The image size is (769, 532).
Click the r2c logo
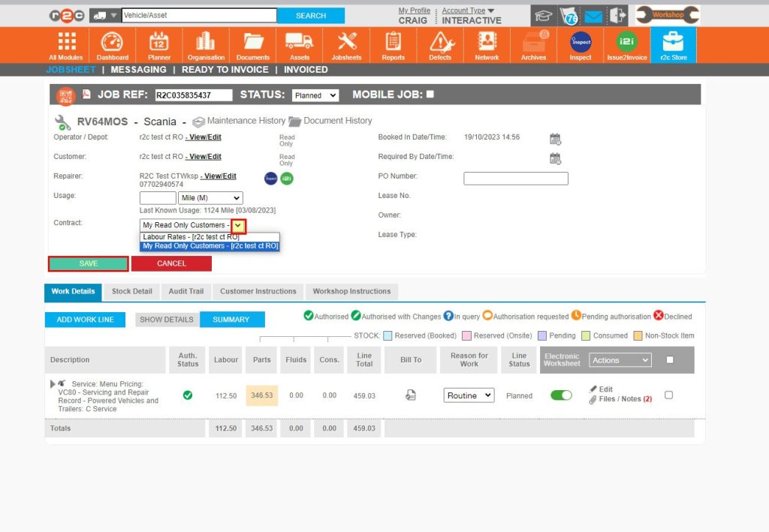coord(67,16)
